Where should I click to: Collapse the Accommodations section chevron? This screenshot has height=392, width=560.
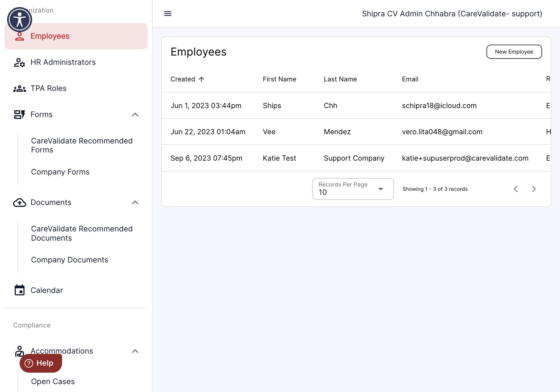(x=135, y=351)
